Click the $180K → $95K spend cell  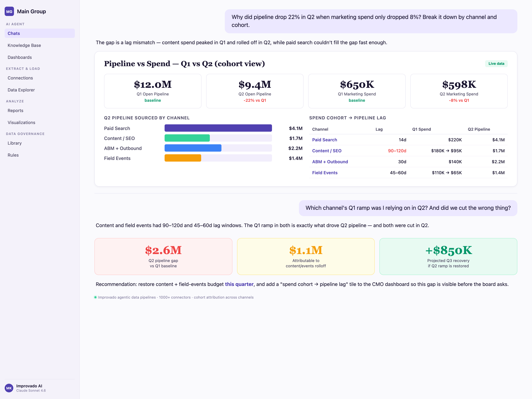click(x=446, y=151)
